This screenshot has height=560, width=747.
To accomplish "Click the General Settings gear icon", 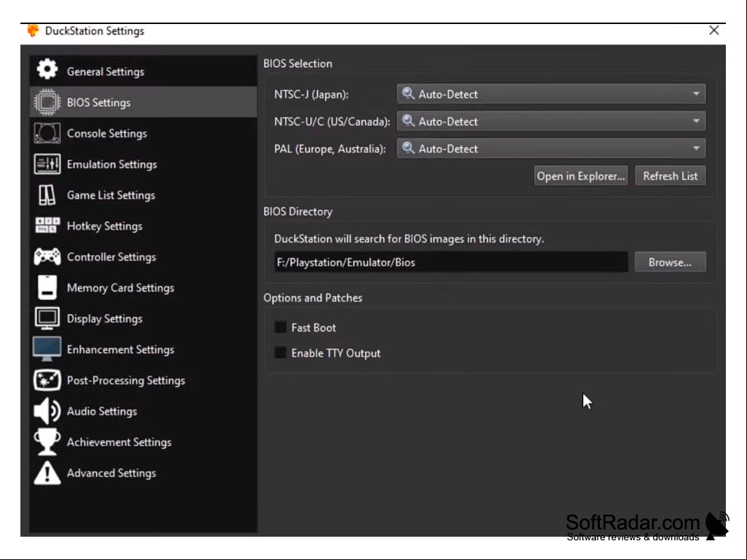I will click(47, 69).
